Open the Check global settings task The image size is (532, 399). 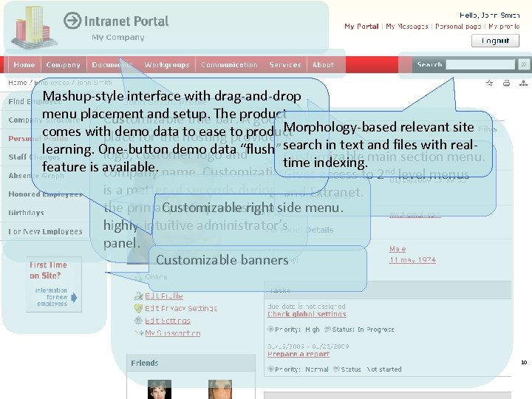307,314
